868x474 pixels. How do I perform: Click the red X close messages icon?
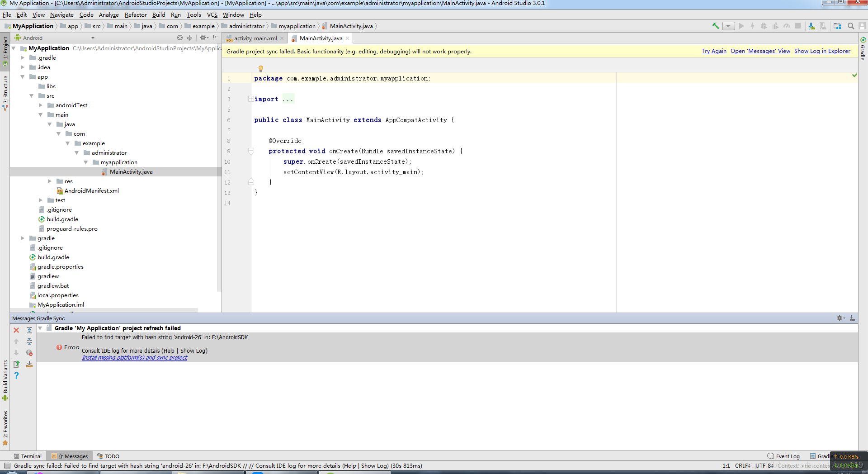pyautogui.click(x=16, y=330)
